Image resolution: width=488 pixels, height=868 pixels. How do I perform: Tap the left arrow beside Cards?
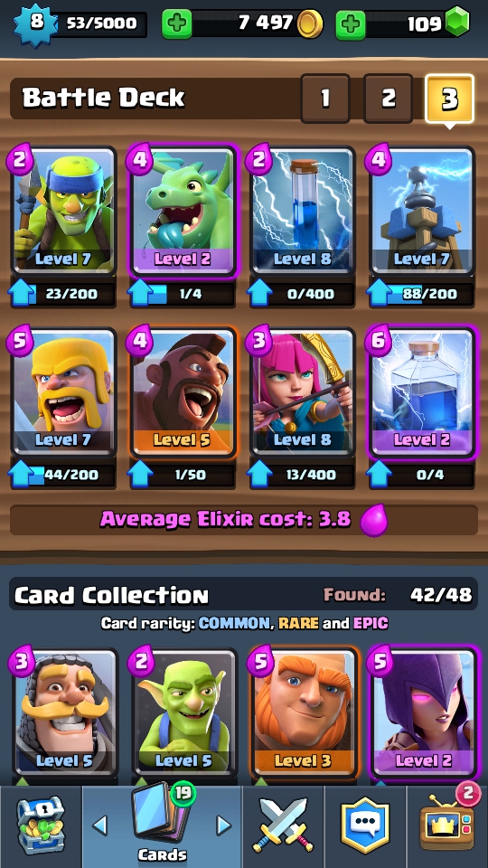100,826
